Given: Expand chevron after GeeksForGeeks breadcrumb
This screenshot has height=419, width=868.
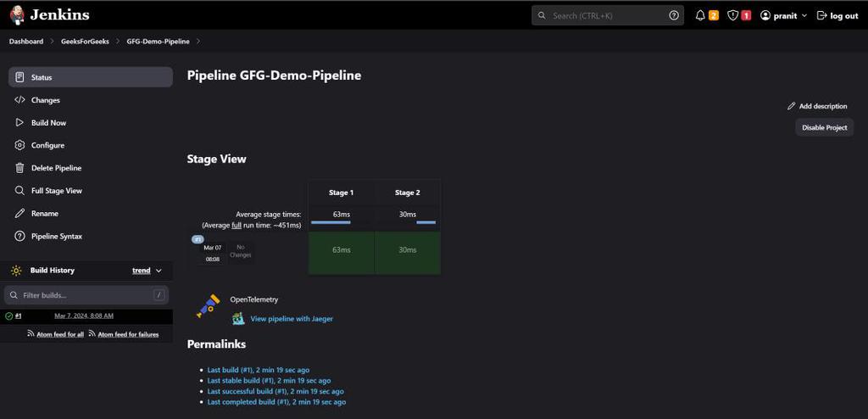Looking at the screenshot, I should click(118, 42).
